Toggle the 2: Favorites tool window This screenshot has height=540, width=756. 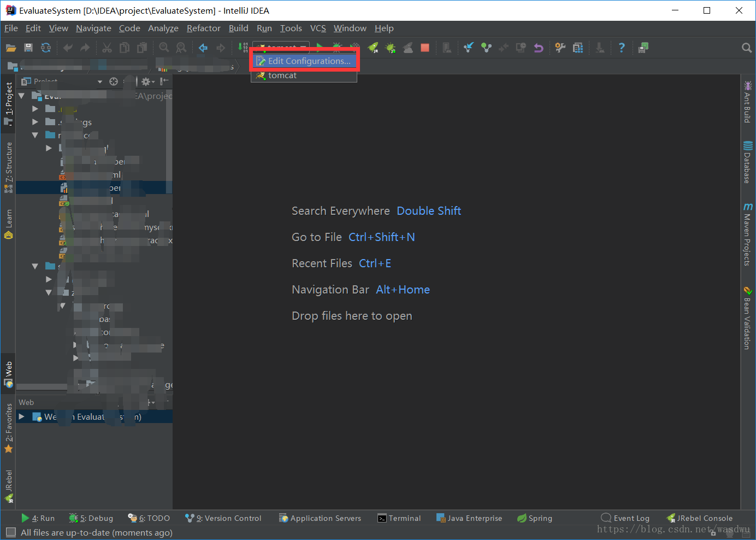(8, 428)
